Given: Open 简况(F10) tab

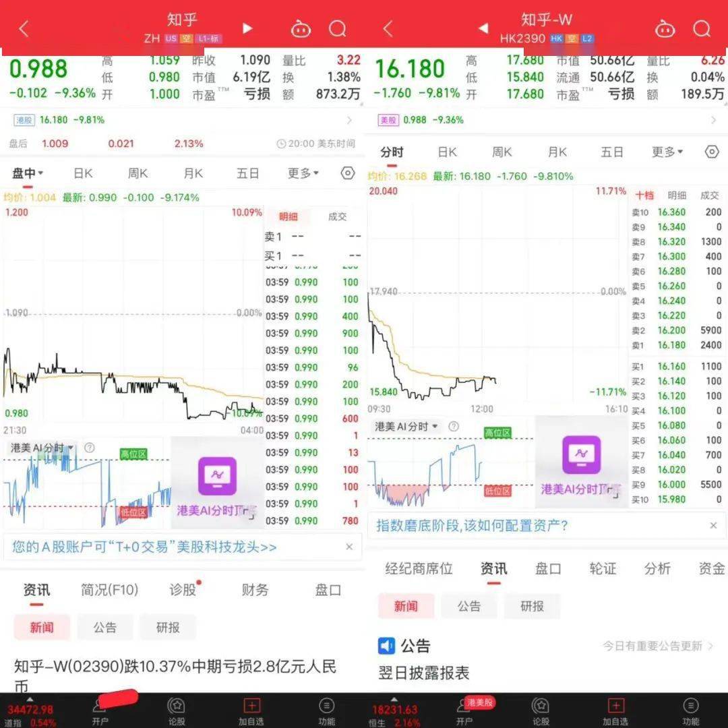Looking at the screenshot, I should click(110, 590).
